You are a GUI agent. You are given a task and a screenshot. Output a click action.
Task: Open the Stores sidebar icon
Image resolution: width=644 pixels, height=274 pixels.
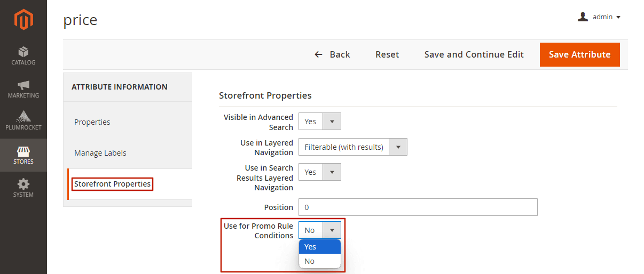[23, 151]
